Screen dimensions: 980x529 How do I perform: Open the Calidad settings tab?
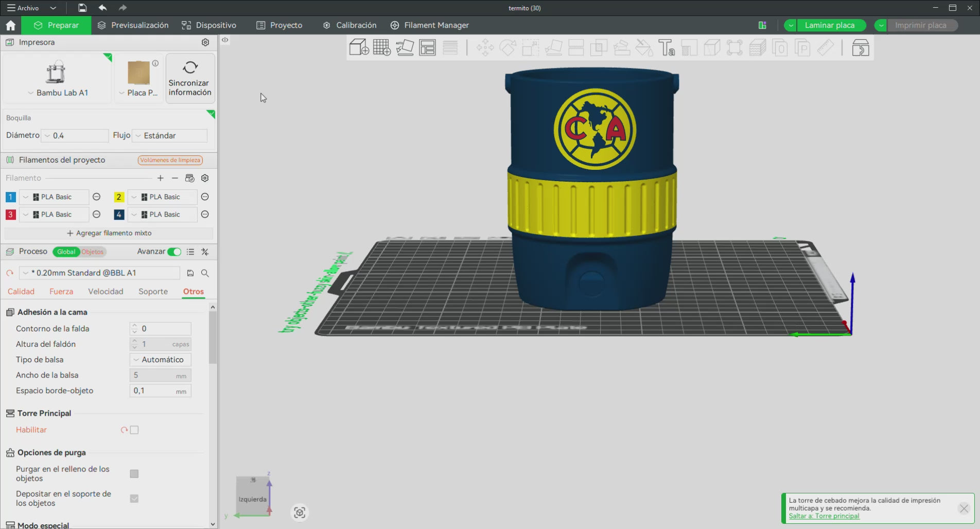[x=21, y=291]
